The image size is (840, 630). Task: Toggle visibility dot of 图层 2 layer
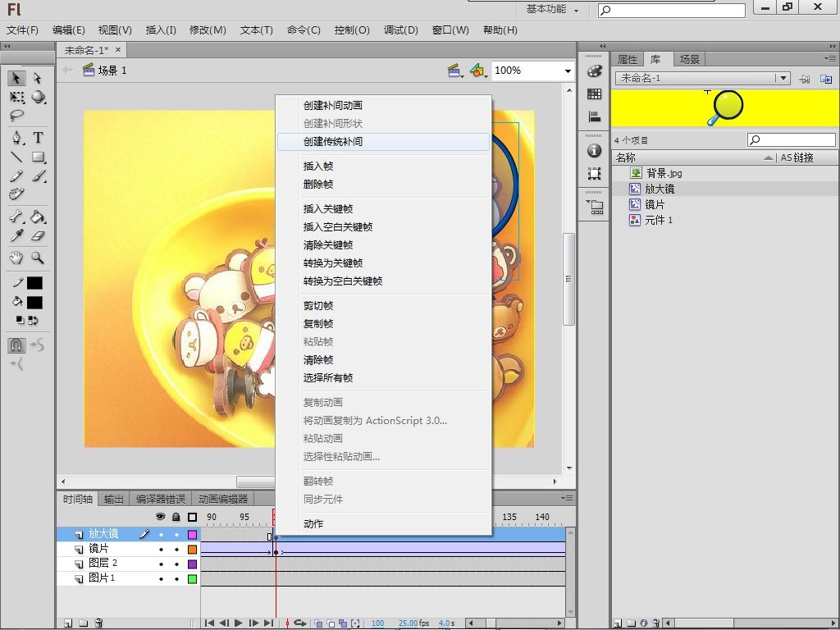point(161,564)
